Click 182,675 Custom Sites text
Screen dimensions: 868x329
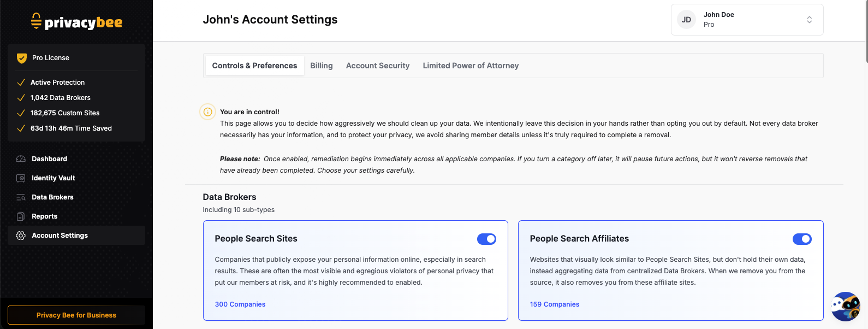pos(65,113)
